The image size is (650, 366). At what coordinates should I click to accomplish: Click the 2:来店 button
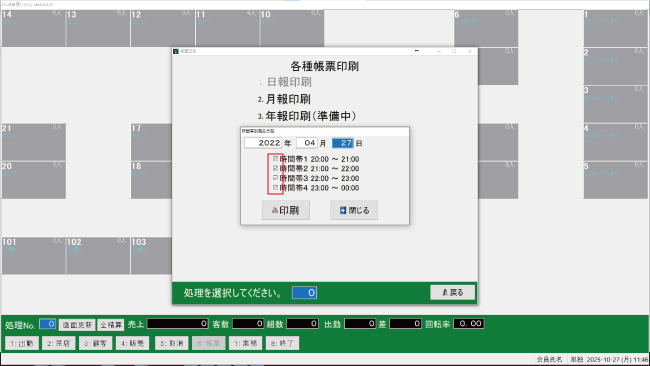click(58, 343)
